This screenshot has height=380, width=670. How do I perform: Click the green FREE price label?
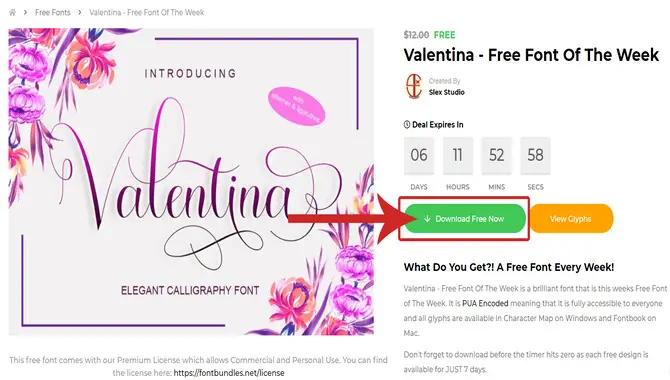[x=444, y=35]
